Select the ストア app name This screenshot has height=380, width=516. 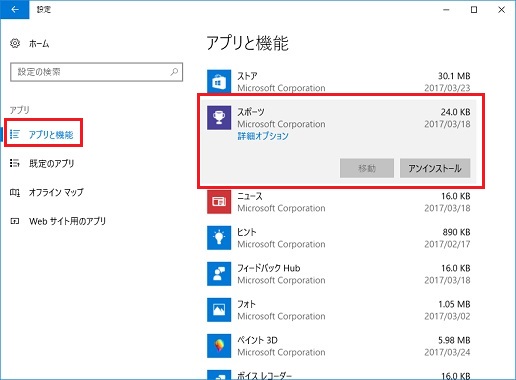pyautogui.click(x=247, y=76)
